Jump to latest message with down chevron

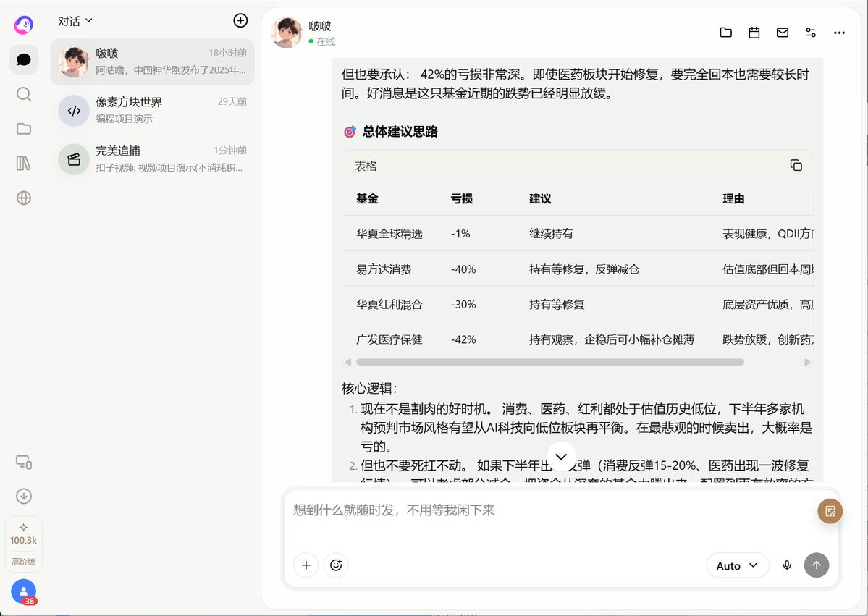tap(561, 457)
